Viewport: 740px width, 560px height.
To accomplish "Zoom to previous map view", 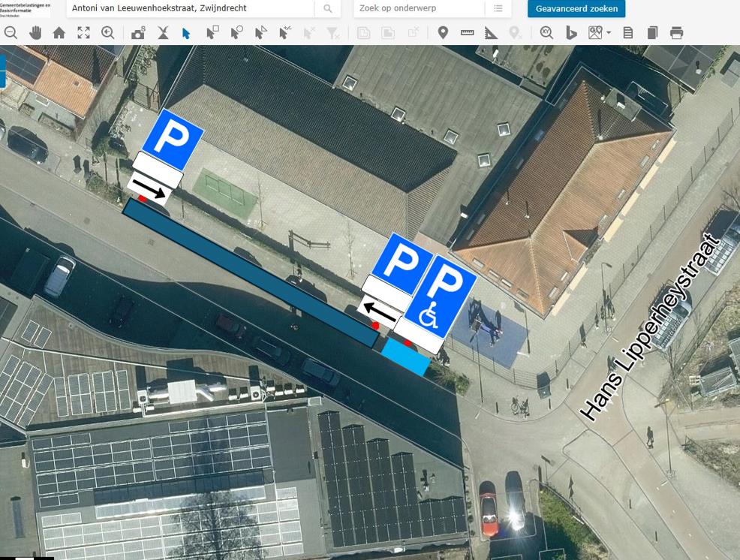I will (108, 33).
